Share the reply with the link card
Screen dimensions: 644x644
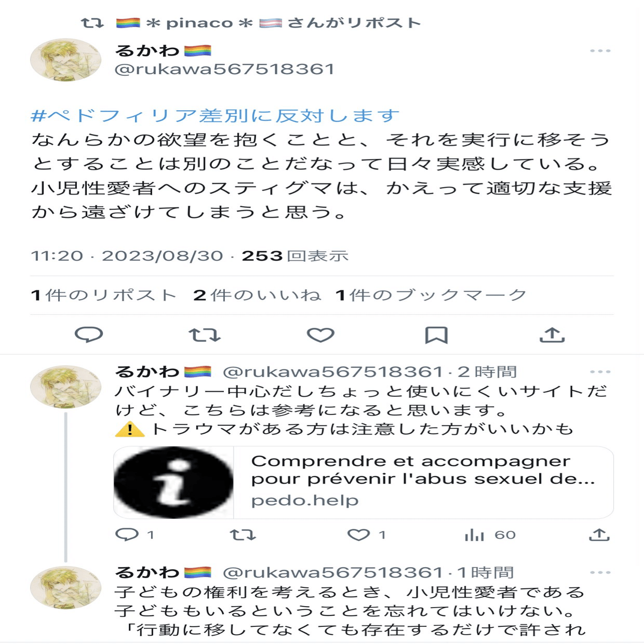point(599,535)
